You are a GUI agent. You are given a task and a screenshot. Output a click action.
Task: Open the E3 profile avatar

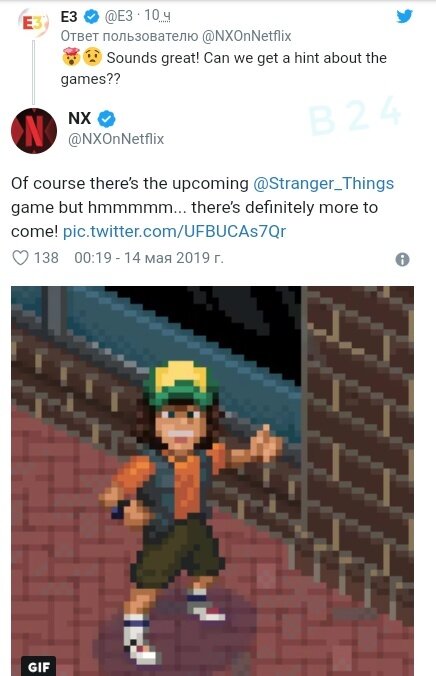(33, 23)
